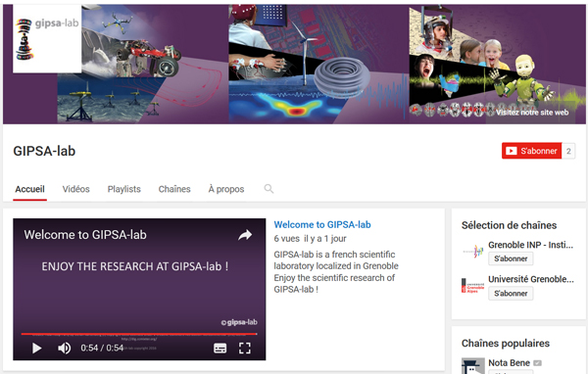
Task: Open the Nota Bene channel thumbnail
Action: click(x=472, y=366)
